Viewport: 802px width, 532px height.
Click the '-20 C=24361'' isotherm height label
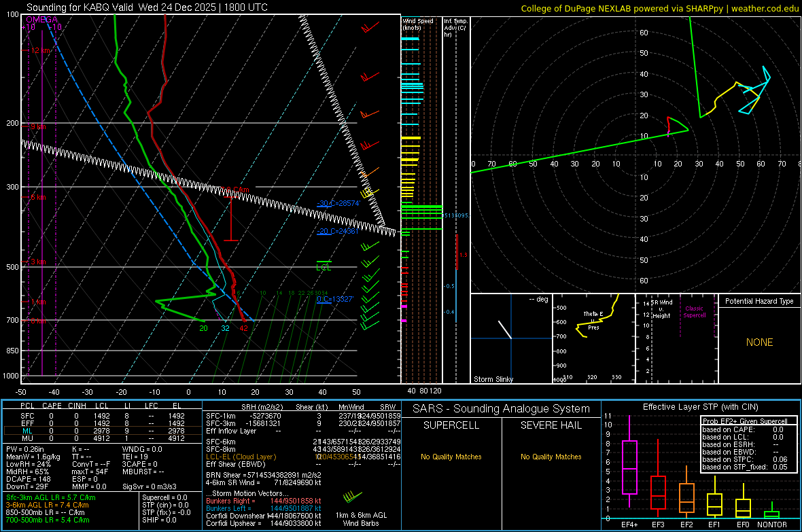pyautogui.click(x=338, y=231)
